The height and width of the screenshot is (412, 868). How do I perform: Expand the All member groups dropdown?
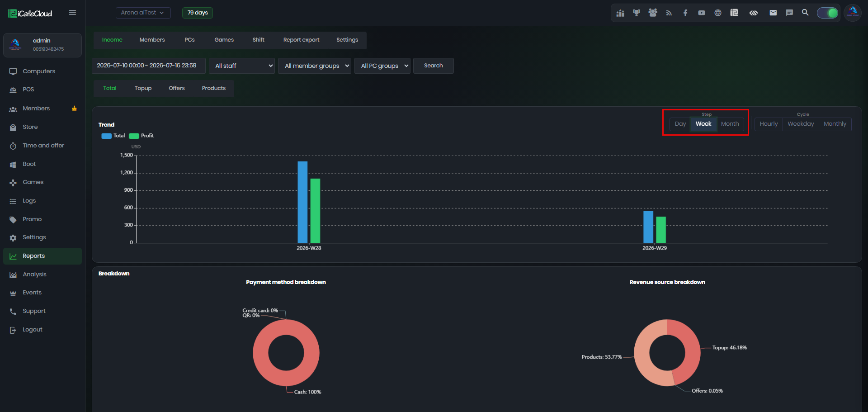coord(315,66)
